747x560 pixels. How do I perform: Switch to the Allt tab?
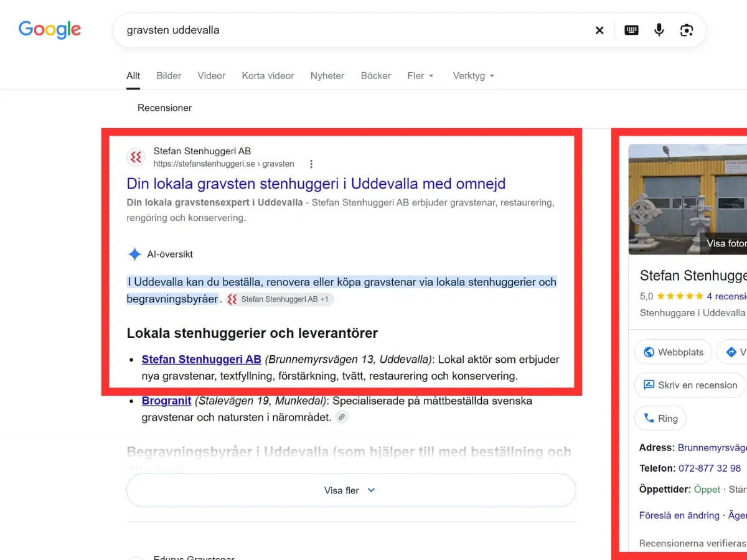pos(133,76)
